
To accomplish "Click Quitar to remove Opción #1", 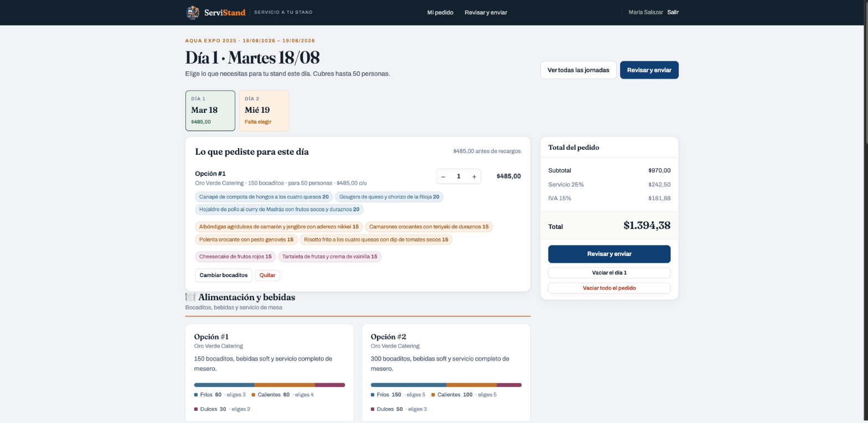I will 267,275.
